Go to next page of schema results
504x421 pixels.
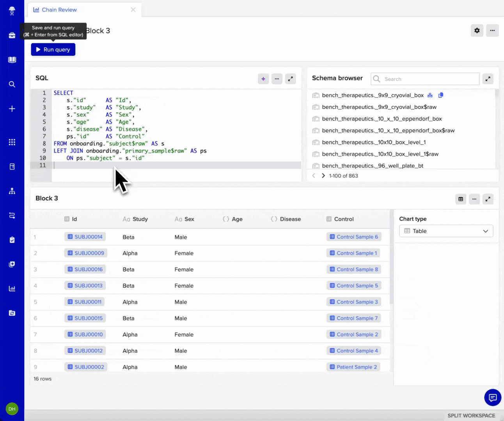coord(323,175)
